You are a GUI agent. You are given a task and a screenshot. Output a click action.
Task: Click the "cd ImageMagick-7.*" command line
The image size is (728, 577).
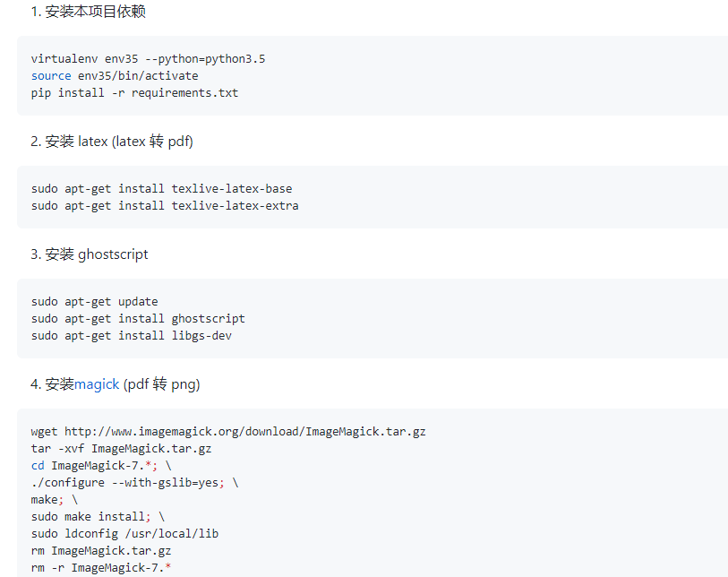pyautogui.click(x=100, y=466)
